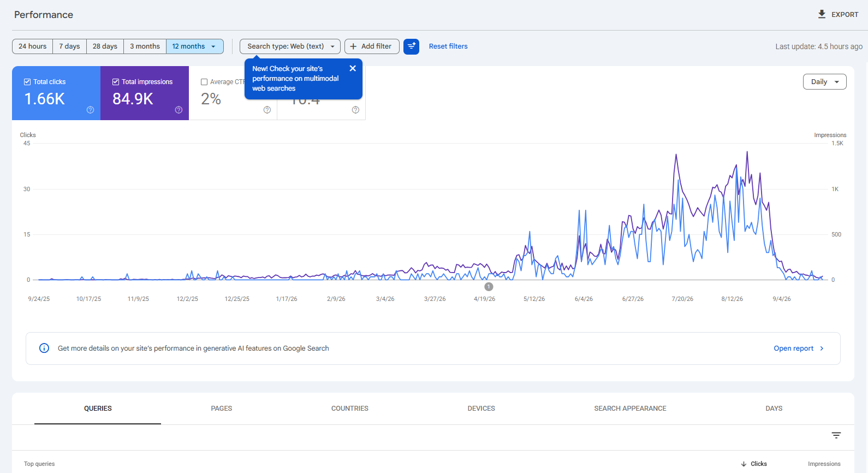Screen dimensions: 868x473
Task: Switch to the DAYS tab
Action: tap(774, 409)
